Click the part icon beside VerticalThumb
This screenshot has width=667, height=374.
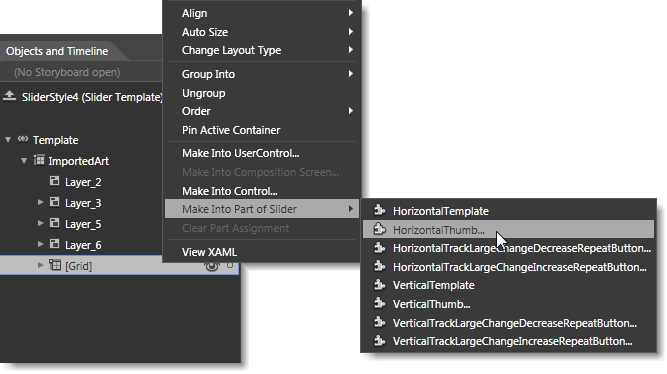click(x=379, y=303)
